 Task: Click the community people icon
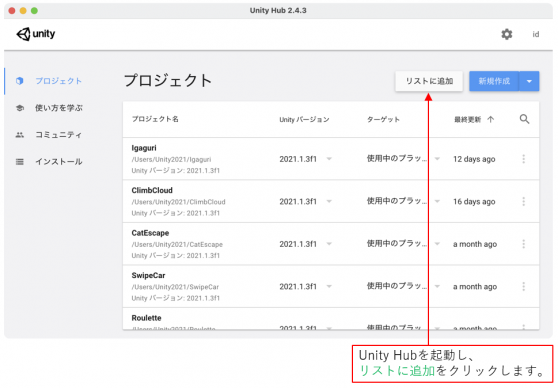(x=20, y=135)
